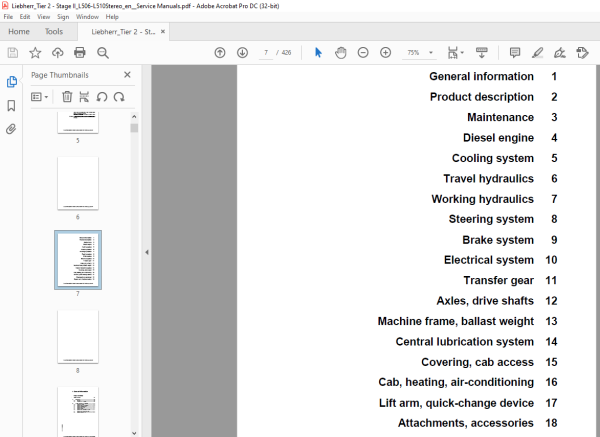The image size is (600, 437).
Task: Open the zoom level dropdown
Action: tap(431, 53)
